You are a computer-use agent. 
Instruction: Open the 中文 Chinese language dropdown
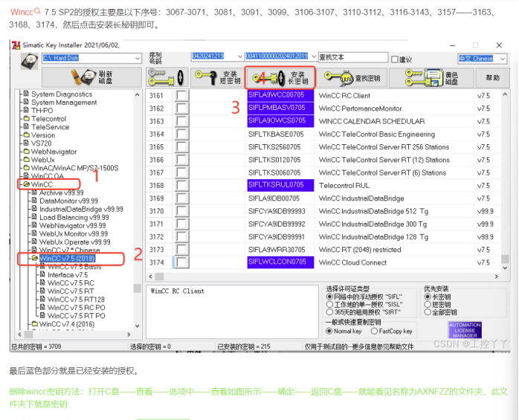click(x=503, y=59)
